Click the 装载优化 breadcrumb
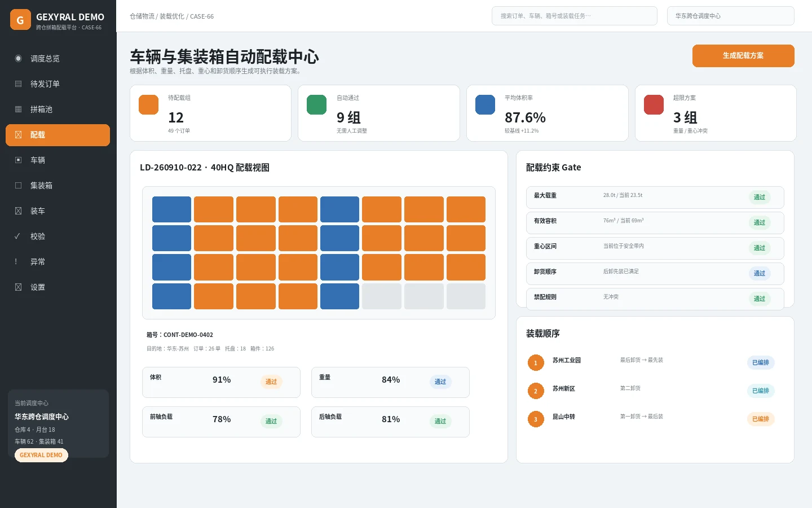This screenshot has height=508, width=812. click(172, 16)
